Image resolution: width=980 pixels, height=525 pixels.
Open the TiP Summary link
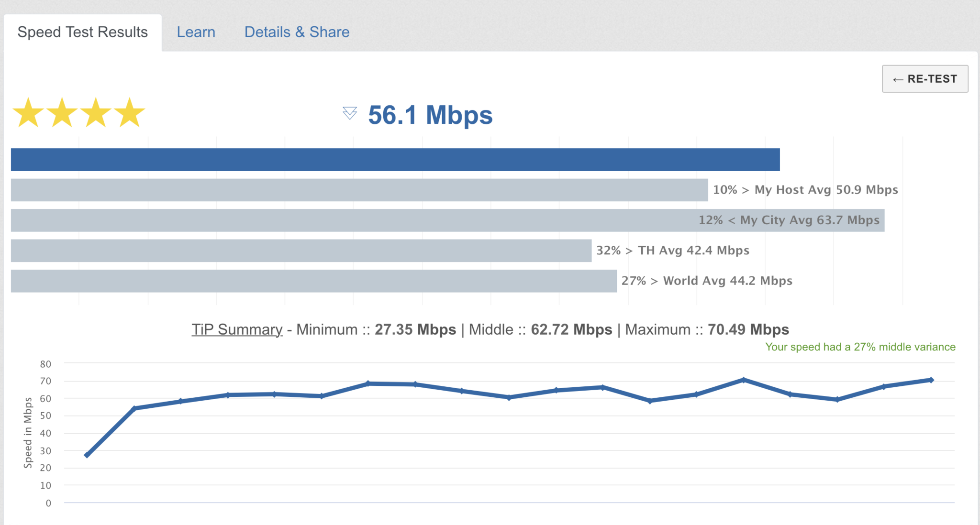237,329
